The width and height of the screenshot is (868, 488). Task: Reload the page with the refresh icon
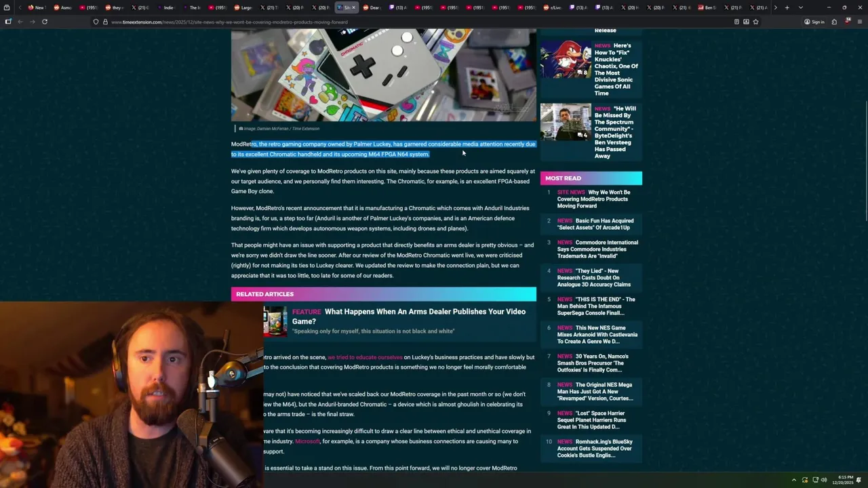(x=45, y=22)
